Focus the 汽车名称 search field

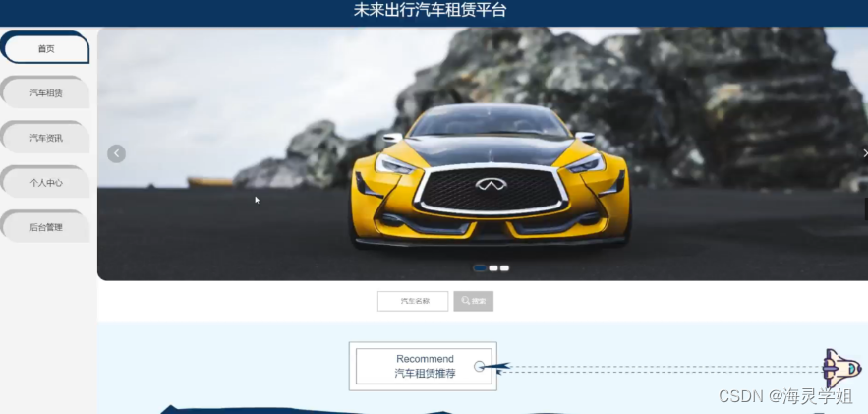point(413,301)
